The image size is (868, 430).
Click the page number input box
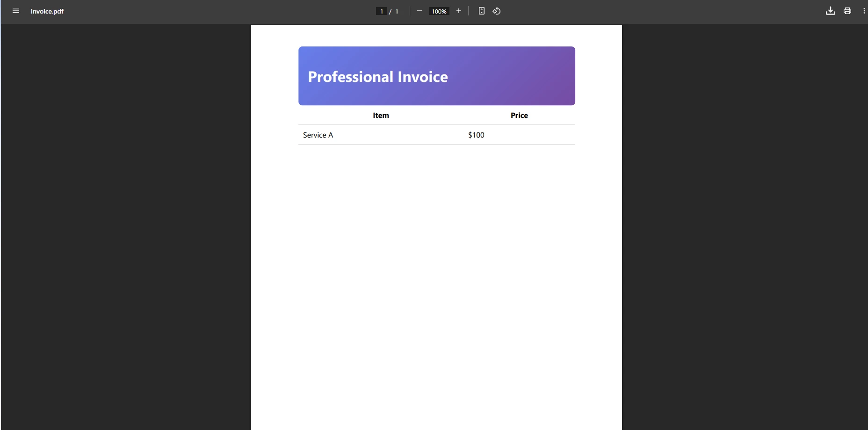[381, 11]
